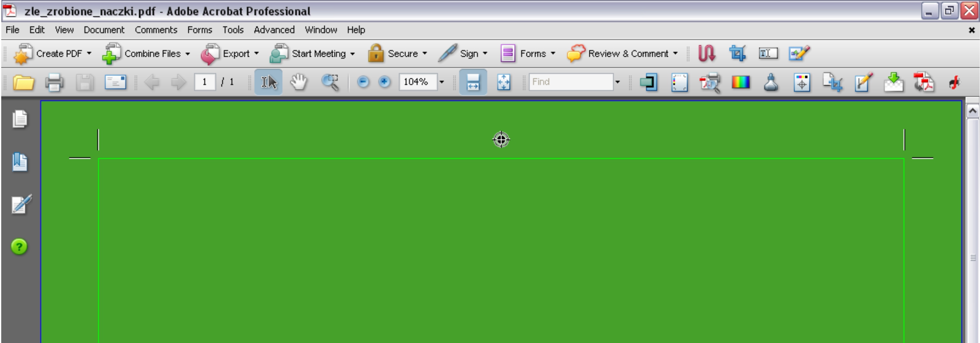Open the Find options dropdown arrow

(617, 82)
